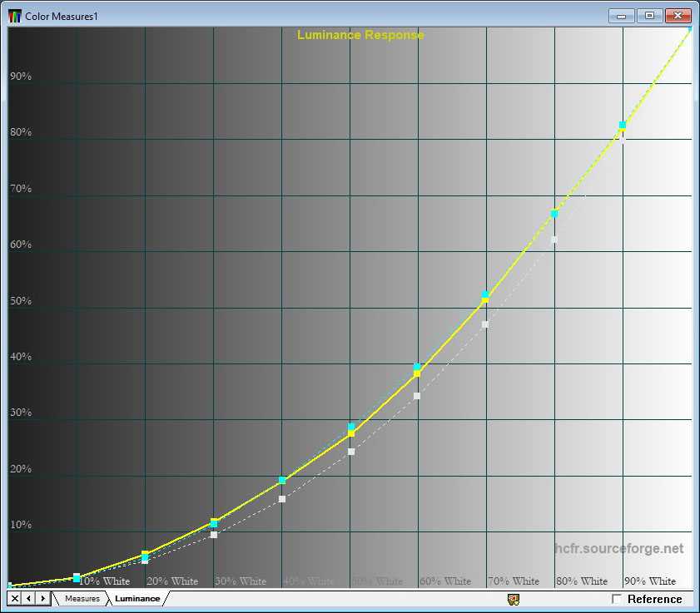Toggle the Reference checkbox

click(617, 599)
